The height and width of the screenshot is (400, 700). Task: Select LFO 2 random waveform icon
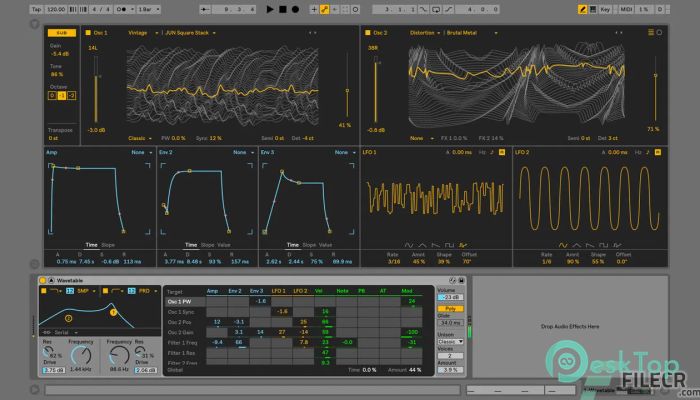[617, 245]
